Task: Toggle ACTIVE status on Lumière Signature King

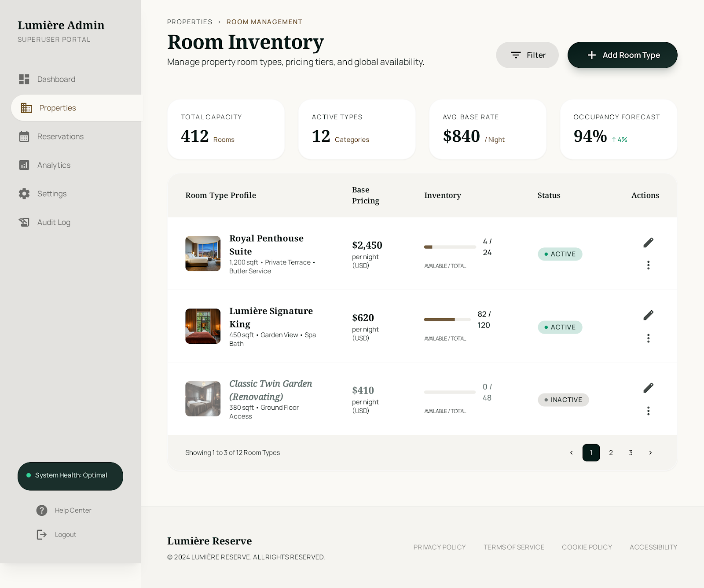Action: click(560, 327)
